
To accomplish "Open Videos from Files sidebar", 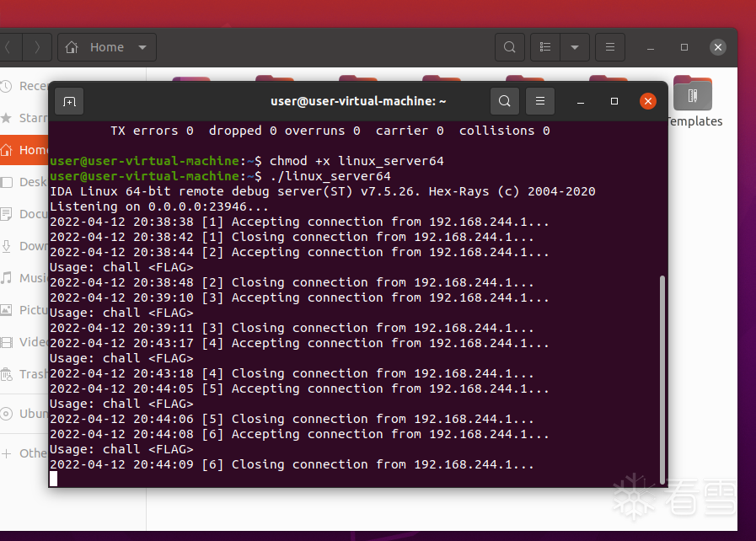I will [x=24, y=342].
